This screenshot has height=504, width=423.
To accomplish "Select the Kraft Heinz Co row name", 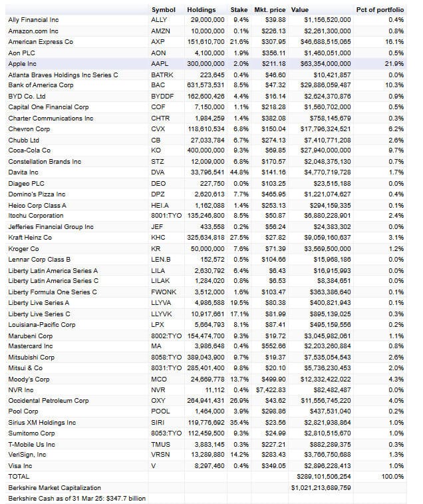I will point(30,238).
